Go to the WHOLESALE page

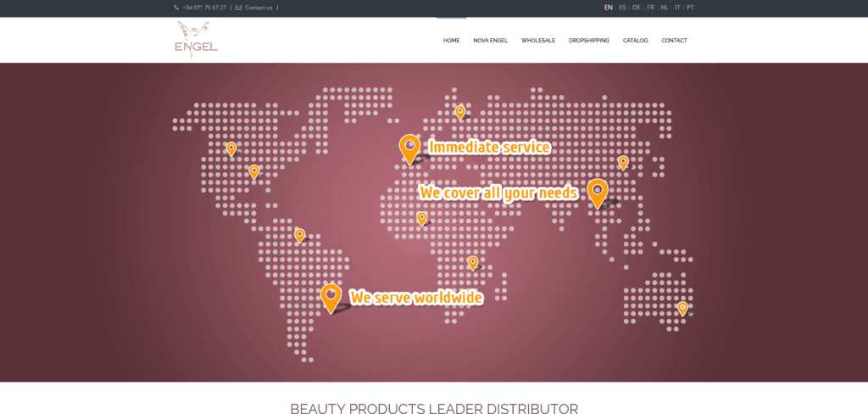(538, 41)
